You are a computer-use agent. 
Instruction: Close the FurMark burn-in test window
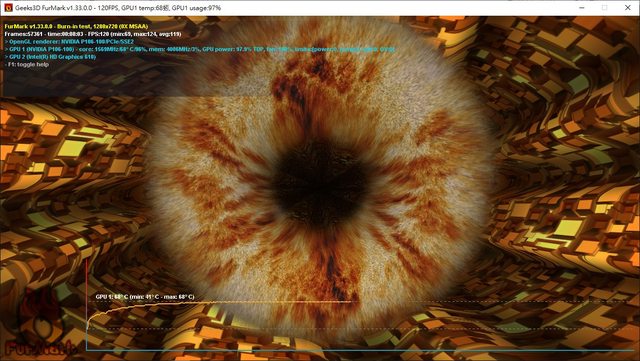[x=628, y=8]
